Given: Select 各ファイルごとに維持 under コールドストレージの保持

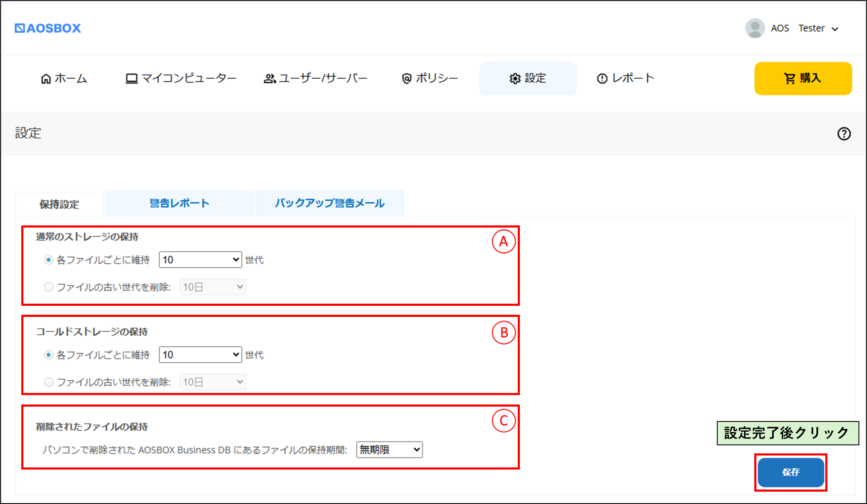Looking at the screenshot, I should [48, 355].
